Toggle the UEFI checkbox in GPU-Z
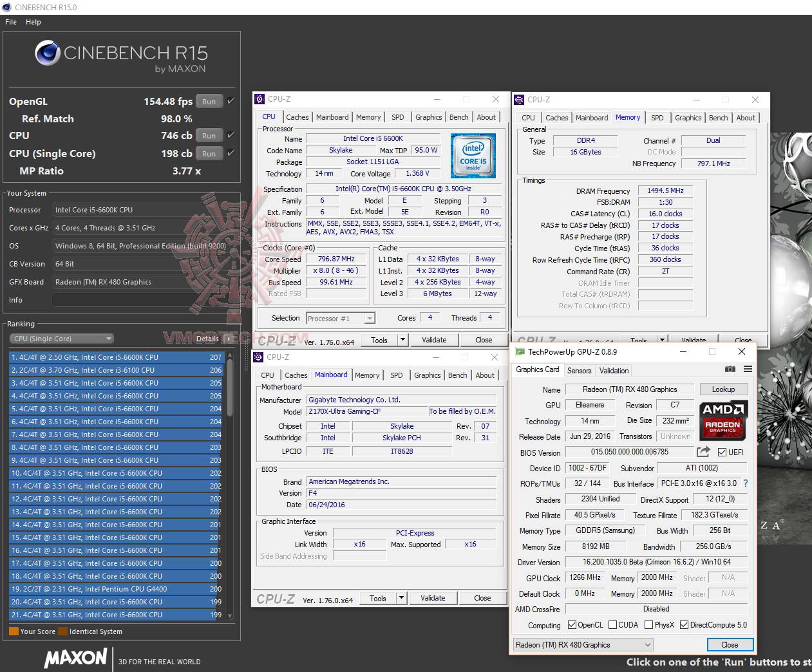Image resolution: width=812 pixels, height=672 pixels. click(722, 452)
